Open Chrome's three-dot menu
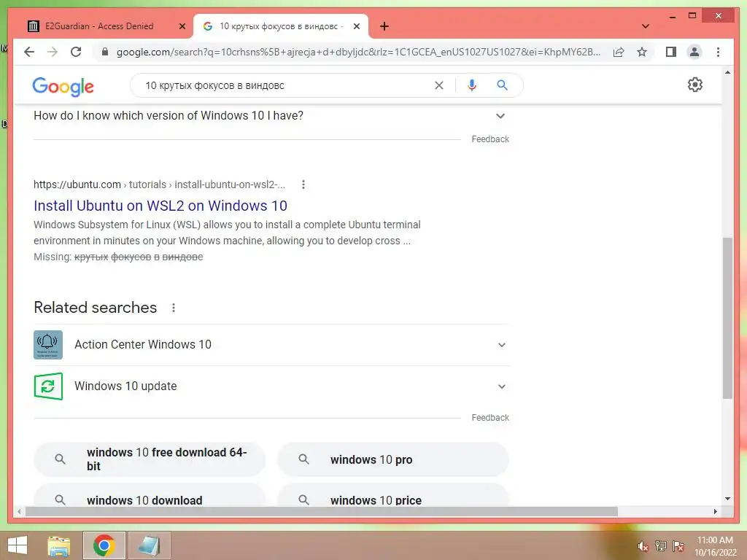This screenshot has width=747, height=560. (x=718, y=52)
